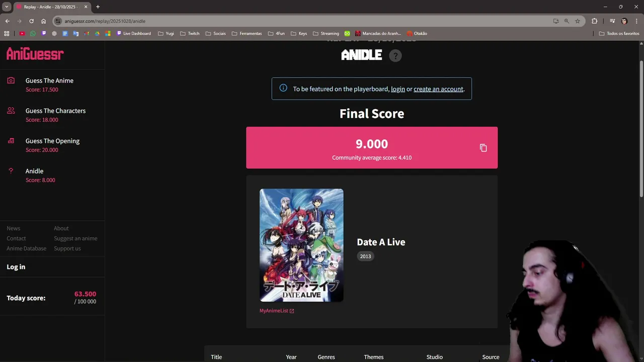The width and height of the screenshot is (644, 362).
Task: Open the Gmail bookmark
Action: (87, 34)
